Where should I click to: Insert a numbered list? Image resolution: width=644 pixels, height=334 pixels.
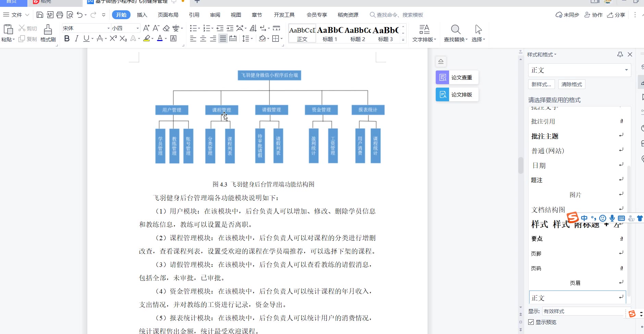pyautogui.click(x=207, y=28)
